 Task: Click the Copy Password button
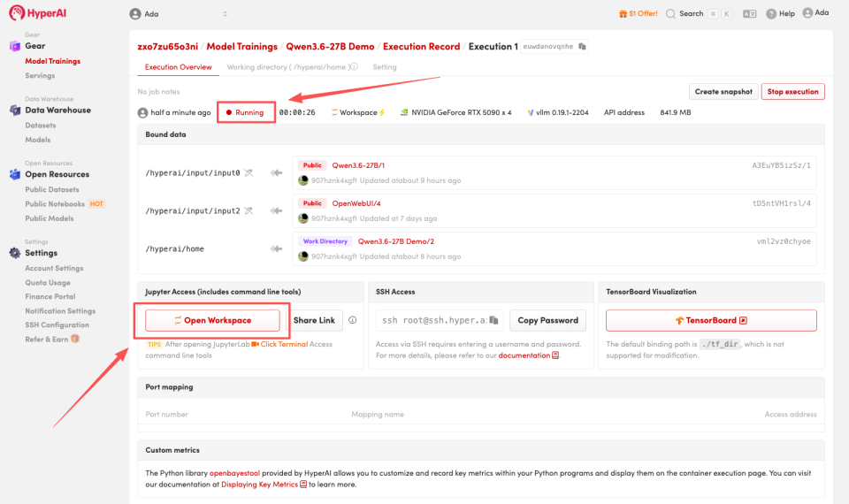click(x=547, y=320)
